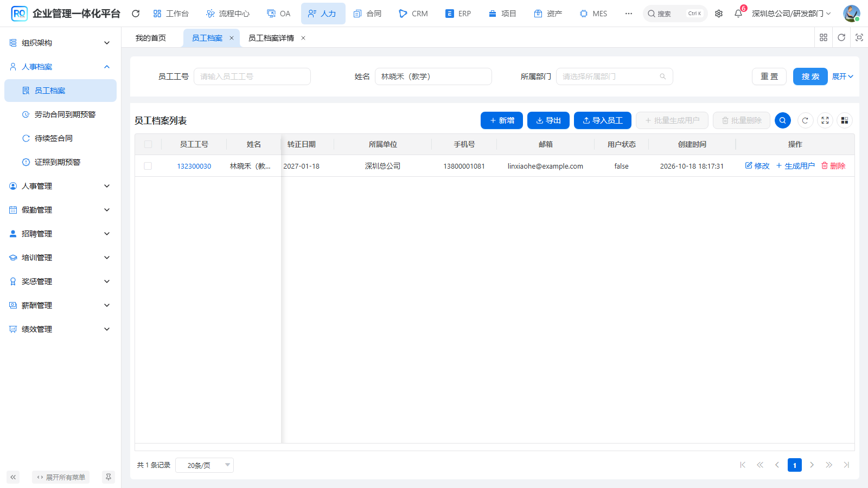This screenshot has height=488, width=868.
Task: Open the 深圳总公司/研发部门 department switcher
Action: pos(791,14)
